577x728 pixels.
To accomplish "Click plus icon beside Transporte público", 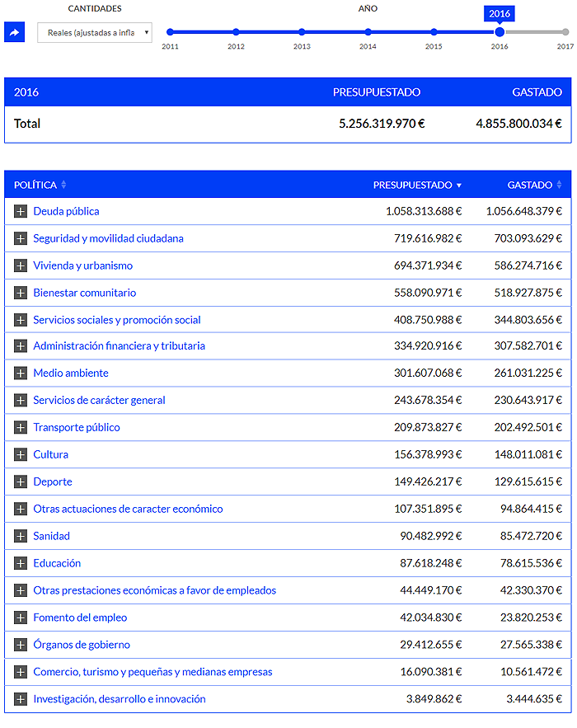I will 21,428.
